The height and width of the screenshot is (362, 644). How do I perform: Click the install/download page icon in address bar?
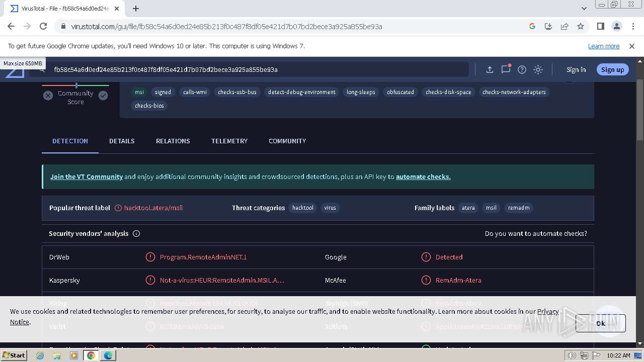click(548, 26)
